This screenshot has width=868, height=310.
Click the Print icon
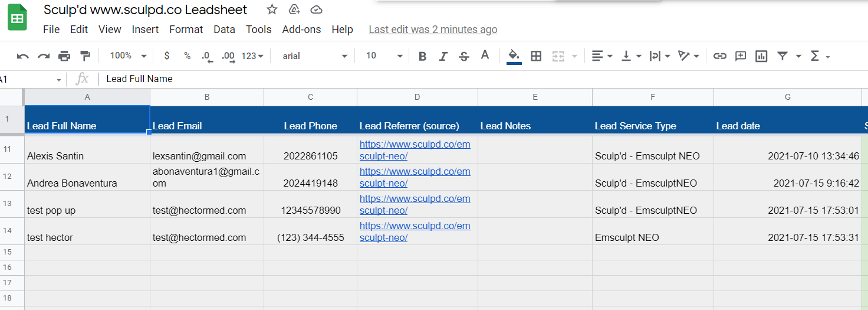pyautogui.click(x=64, y=56)
